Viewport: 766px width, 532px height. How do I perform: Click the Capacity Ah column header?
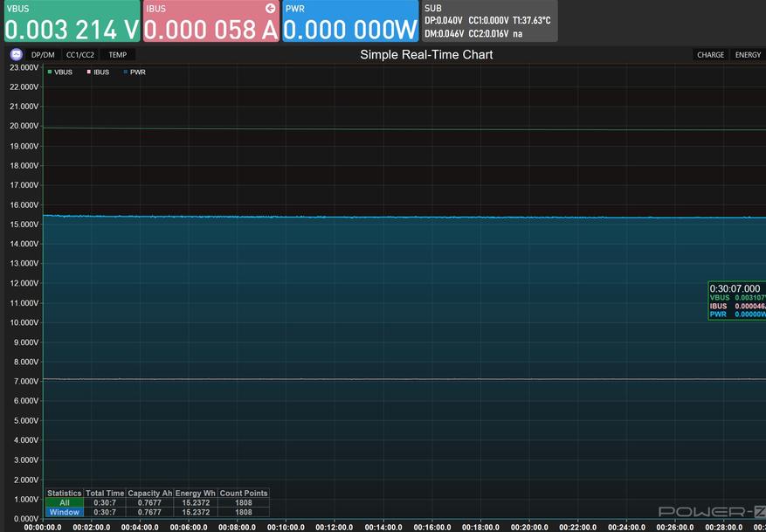click(150, 494)
